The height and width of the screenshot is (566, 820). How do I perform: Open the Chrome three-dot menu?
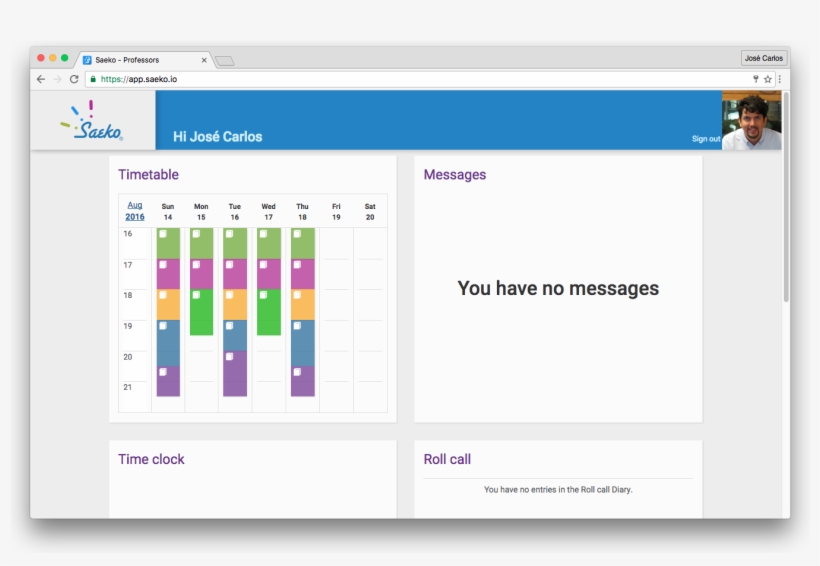point(780,79)
